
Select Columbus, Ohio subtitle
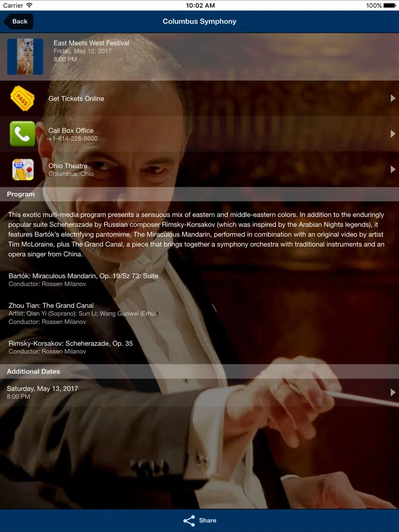tap(71, 174)
